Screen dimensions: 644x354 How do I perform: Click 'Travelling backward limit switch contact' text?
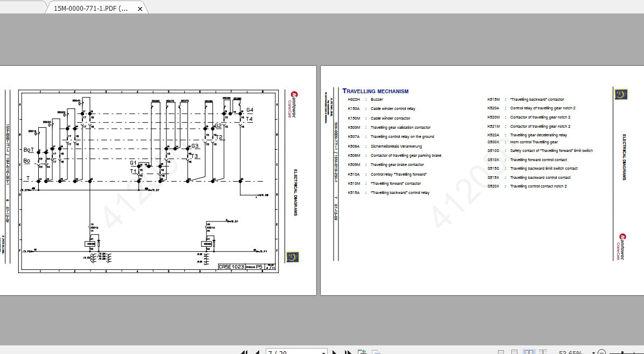pos(544,168)
